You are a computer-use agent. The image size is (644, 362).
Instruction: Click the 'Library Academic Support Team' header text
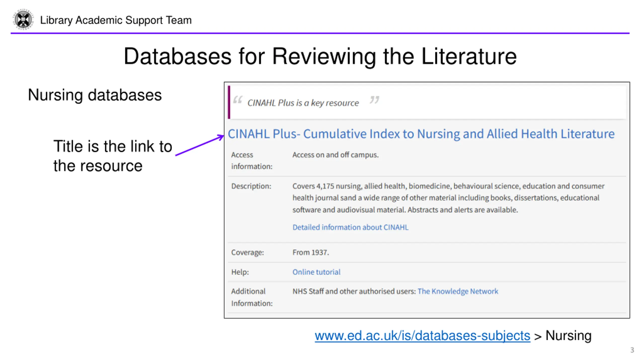coord(116,20)
